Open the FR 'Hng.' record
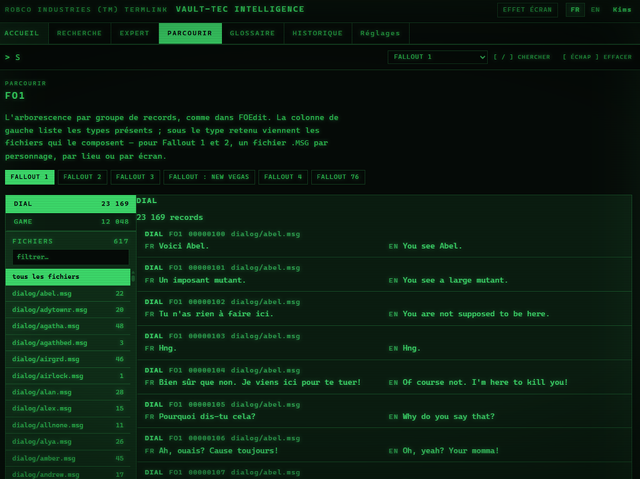This screenshot has width=640, height=479. coord(384,343)
